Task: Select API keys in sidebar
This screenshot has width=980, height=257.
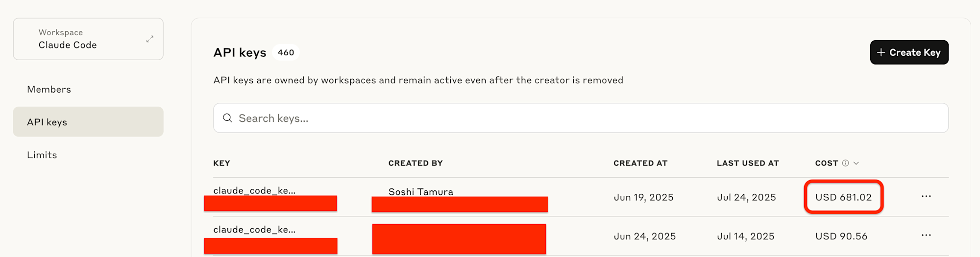Action: pos(88,122)
